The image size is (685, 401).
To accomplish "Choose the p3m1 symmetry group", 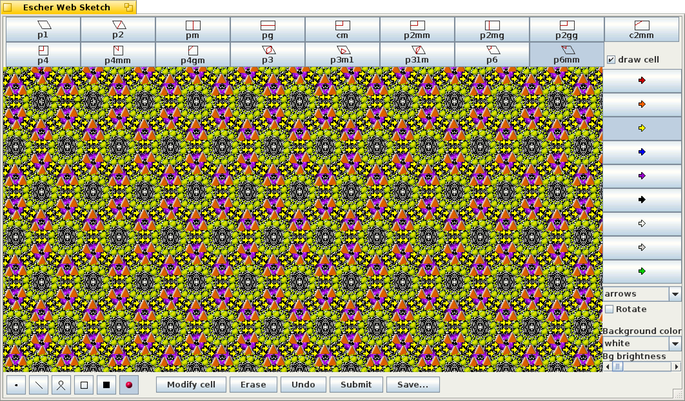I will click(342, 55).
